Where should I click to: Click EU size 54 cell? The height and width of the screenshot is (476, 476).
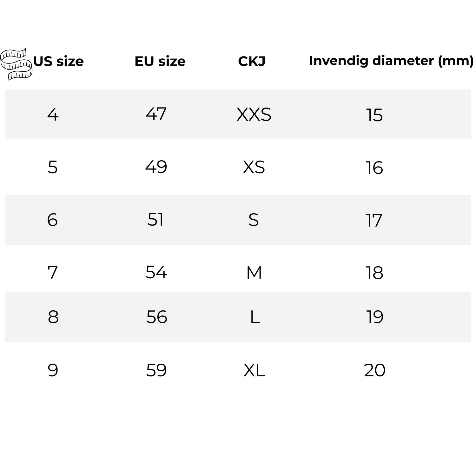(156, 272)
